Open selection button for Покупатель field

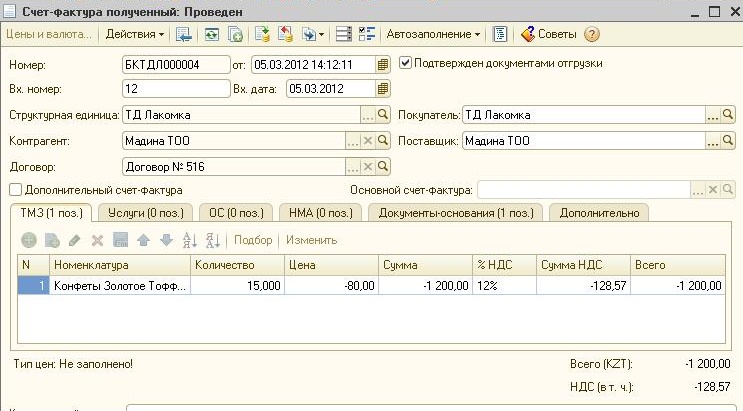click(x=713, y=115)
